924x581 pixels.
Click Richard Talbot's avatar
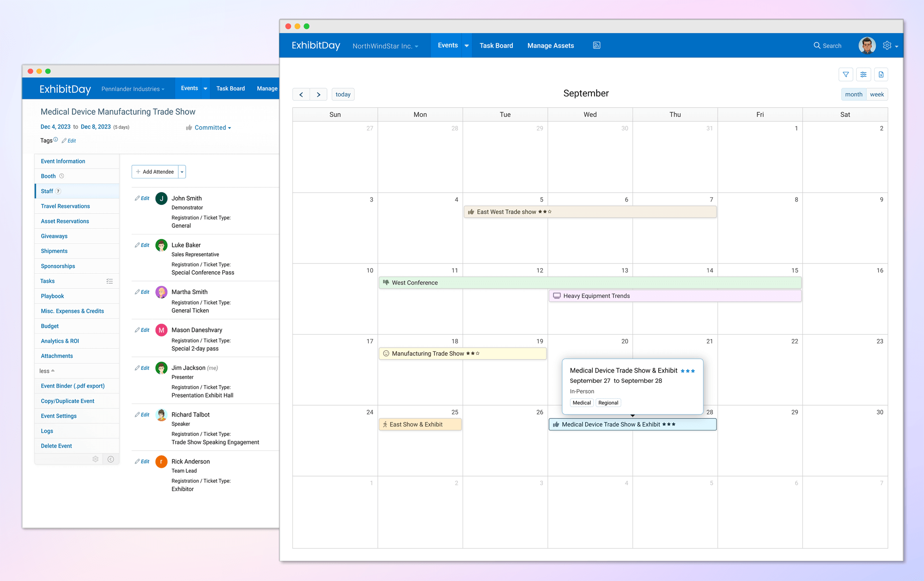161,415
